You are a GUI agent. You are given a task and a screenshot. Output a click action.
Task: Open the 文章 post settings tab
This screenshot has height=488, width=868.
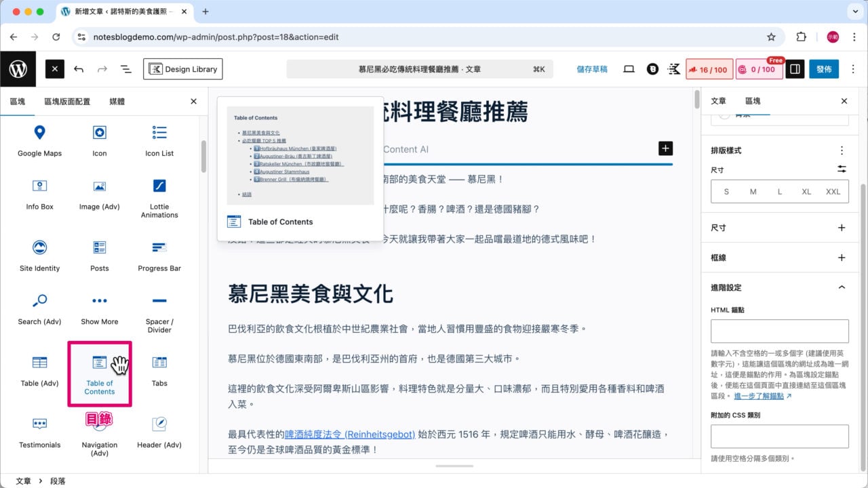click(719, 100)
